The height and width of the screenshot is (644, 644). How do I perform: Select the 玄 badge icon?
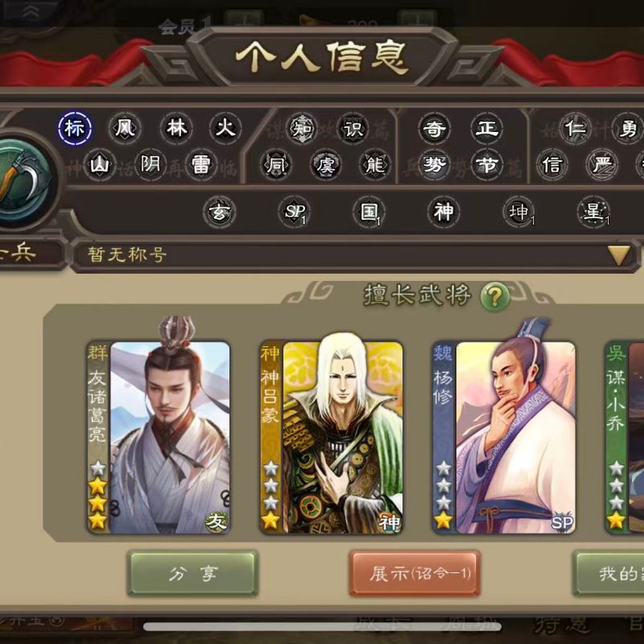pyautogui.click(x=219, y=212)
